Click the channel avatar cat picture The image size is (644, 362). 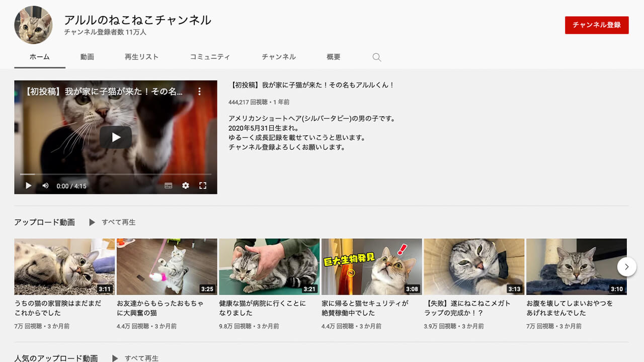coord(34,25)
